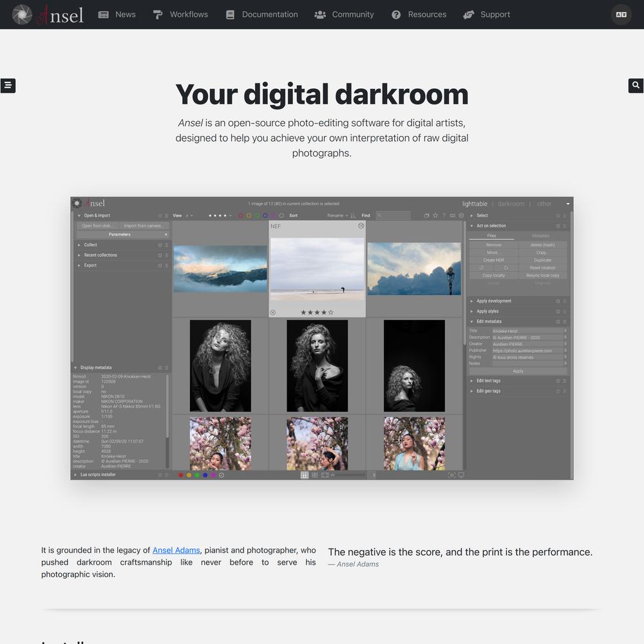Click the star overlay icon in toolbar
Screen dimensions: 644x644
[435, 215]
